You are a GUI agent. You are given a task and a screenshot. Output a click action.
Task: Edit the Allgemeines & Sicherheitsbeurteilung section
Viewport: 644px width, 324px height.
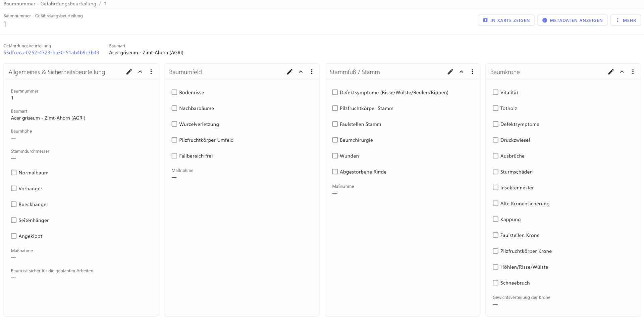pos(129,72)
